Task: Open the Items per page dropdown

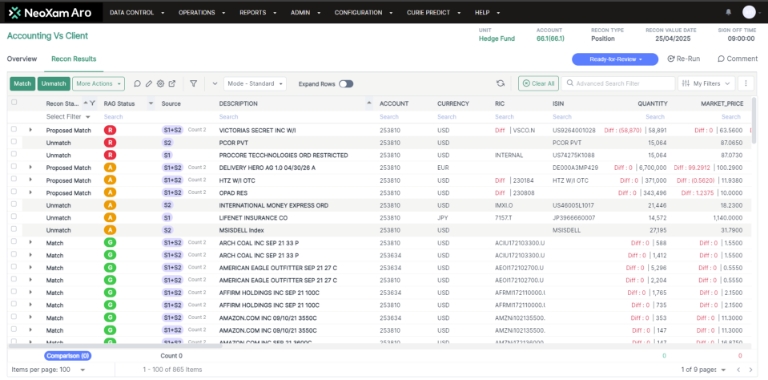Action: point(48,370)
